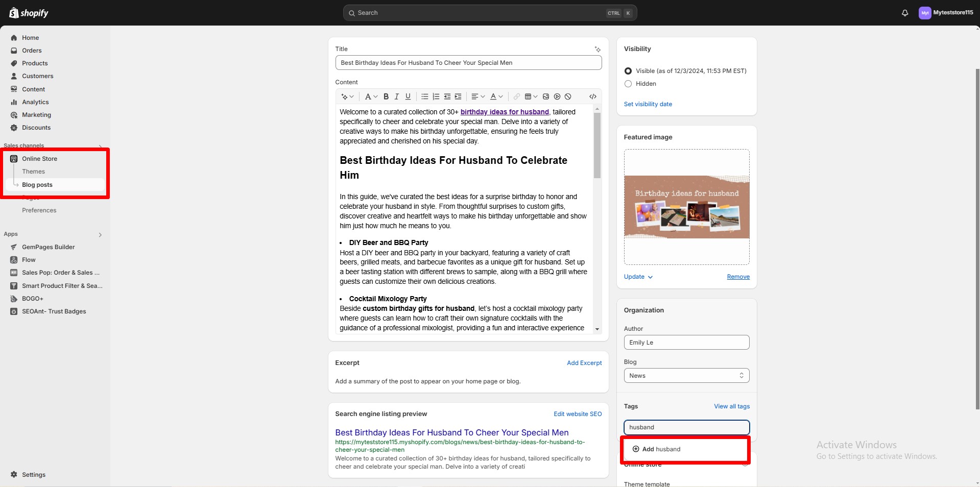Toggle bold formatting in the content editor
Viewport: 980px width, 487px height.
click(386, 96)
